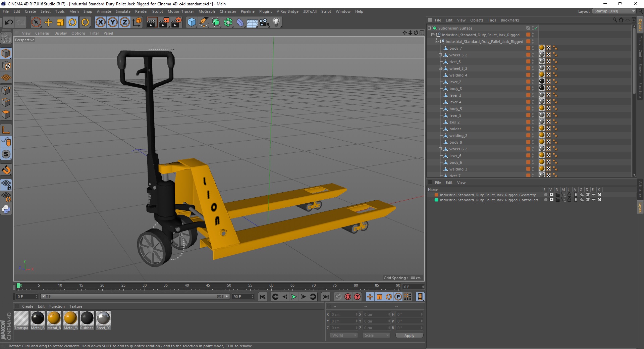Toggle X axis lock

coord(100,22)
